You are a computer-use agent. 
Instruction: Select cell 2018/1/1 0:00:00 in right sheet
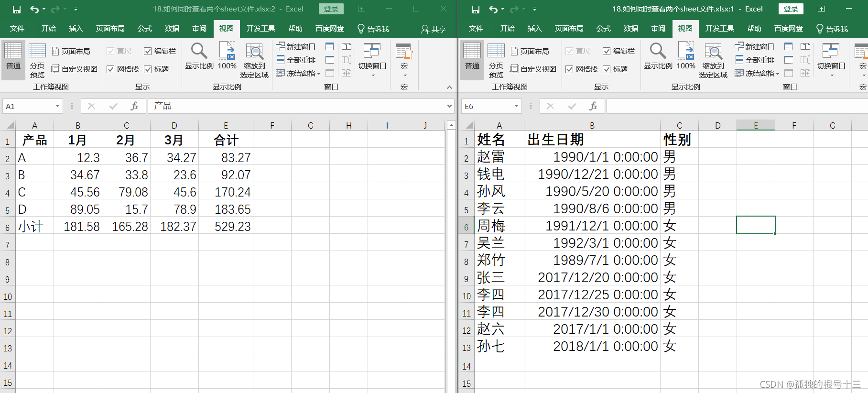(592, 346)
